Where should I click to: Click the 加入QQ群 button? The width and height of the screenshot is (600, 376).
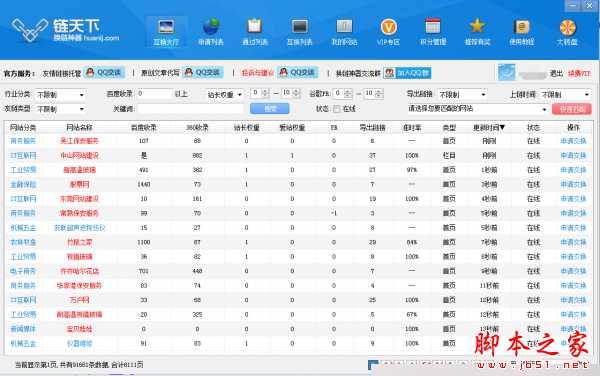[407, 73]
